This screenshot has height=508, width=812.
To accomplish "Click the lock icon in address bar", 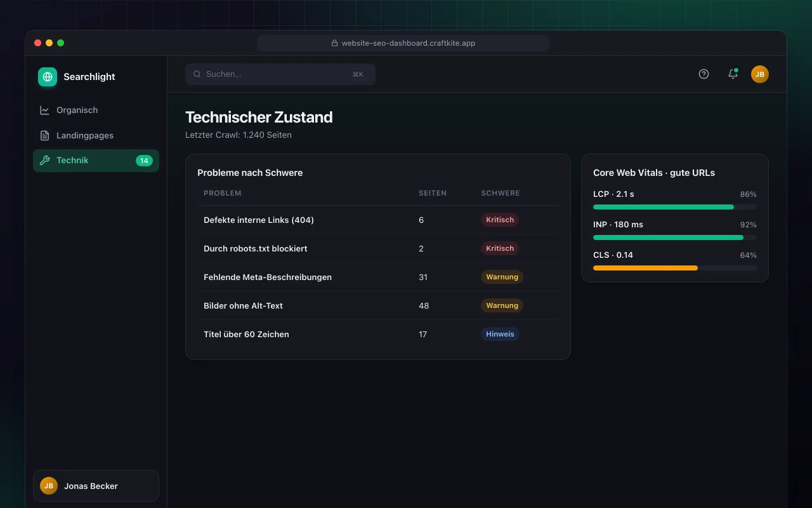I will tap(334, 43).
